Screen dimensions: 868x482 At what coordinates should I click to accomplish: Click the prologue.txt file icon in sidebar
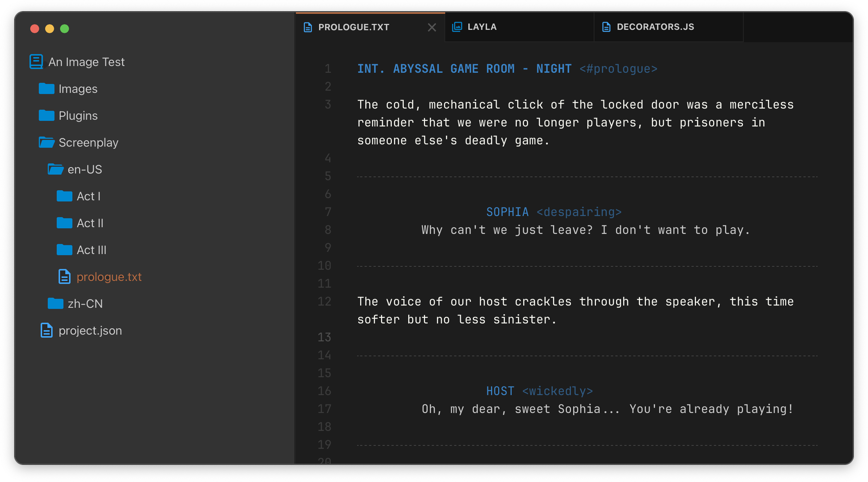(x=65, y=277)
